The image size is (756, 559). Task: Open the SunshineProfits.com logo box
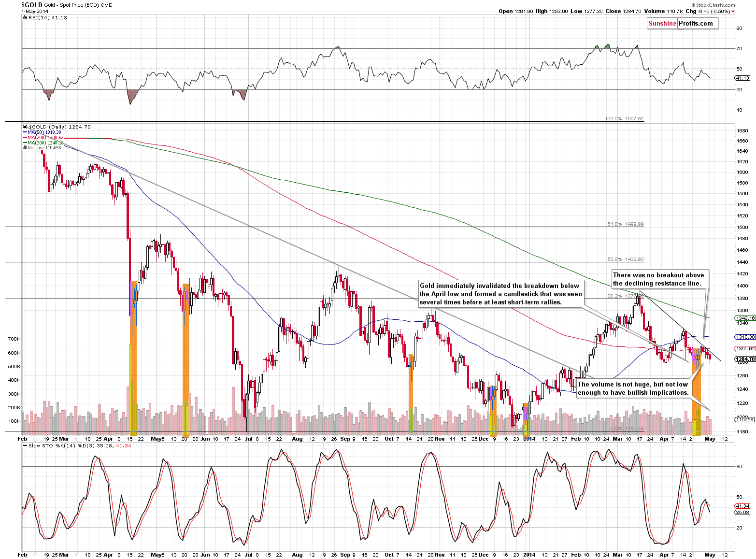pos(683,23)
